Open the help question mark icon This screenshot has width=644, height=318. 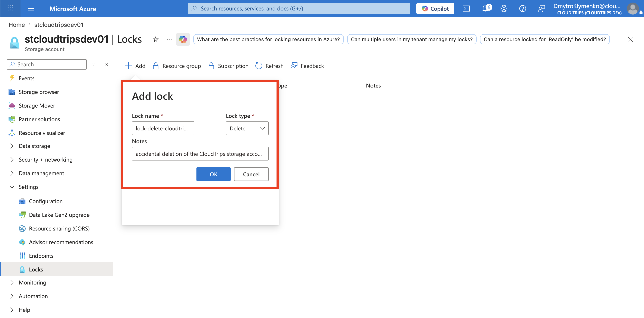coord(523,9)
